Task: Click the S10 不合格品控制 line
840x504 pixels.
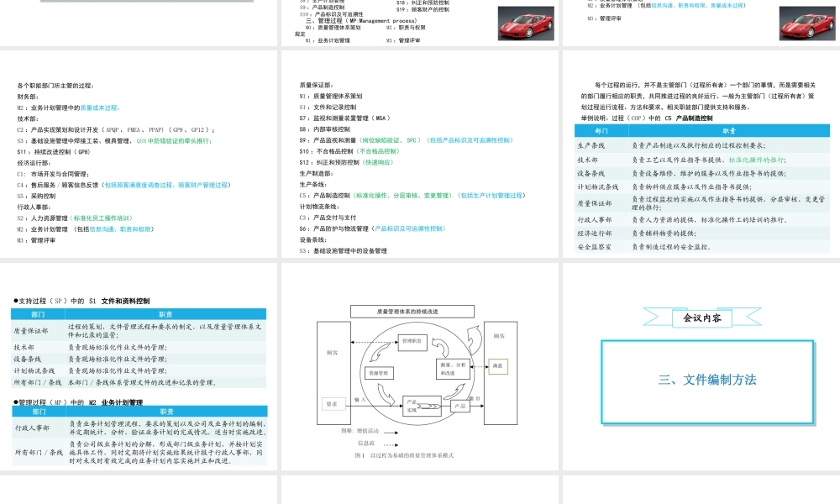Action: 349,151
